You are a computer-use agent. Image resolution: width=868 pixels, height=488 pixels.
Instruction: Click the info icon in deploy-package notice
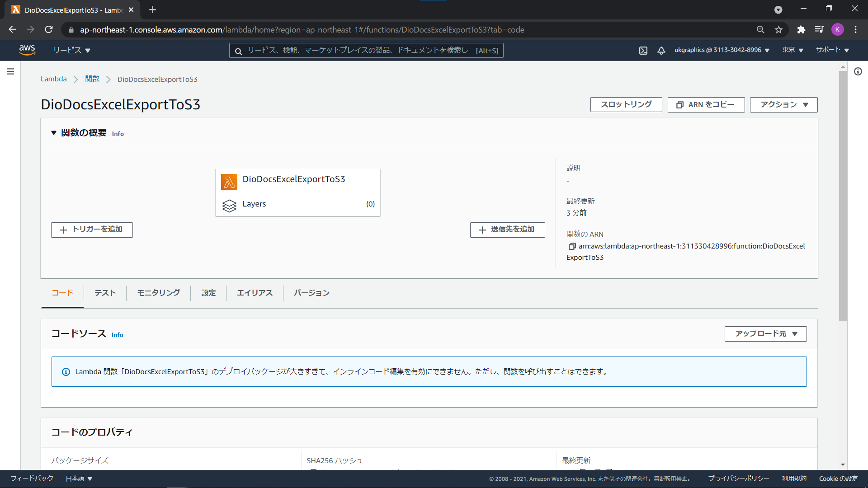click(66, 372)
